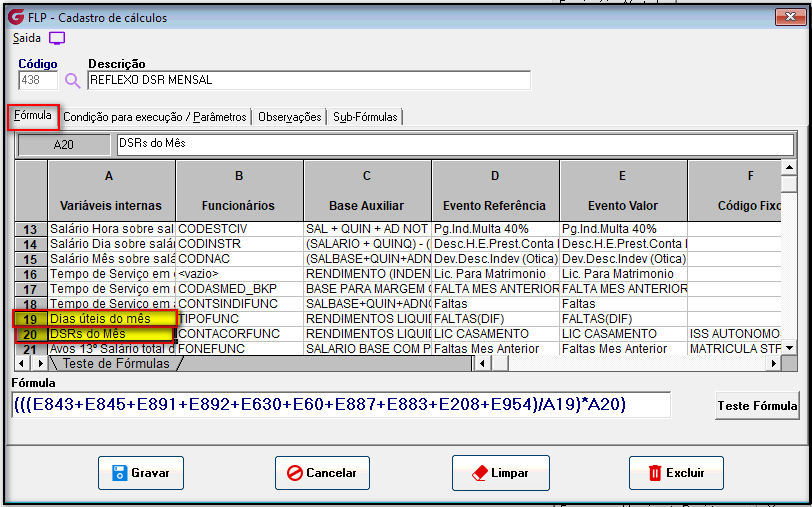Open the Saída menu
Viewport: 812px width, 507px height.
pos(26,38)
